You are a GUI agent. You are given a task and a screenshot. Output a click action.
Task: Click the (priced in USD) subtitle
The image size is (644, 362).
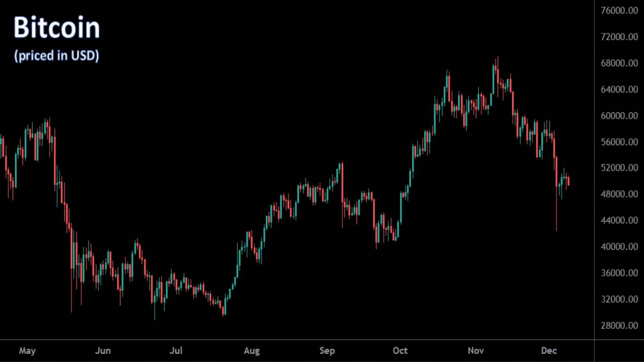(57, 56)
